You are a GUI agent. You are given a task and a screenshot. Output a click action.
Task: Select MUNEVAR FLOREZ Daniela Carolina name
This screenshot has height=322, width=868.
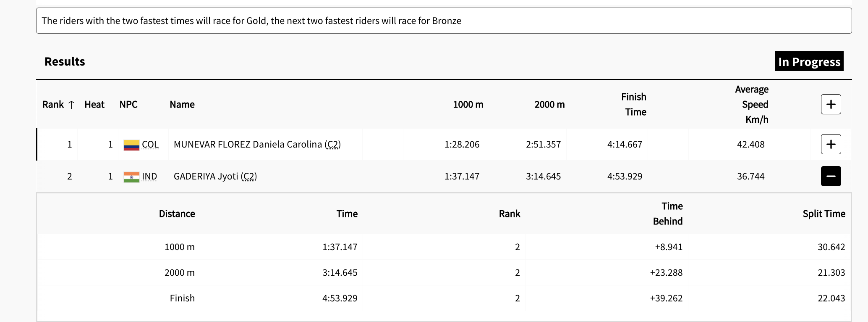click(247, 145)
